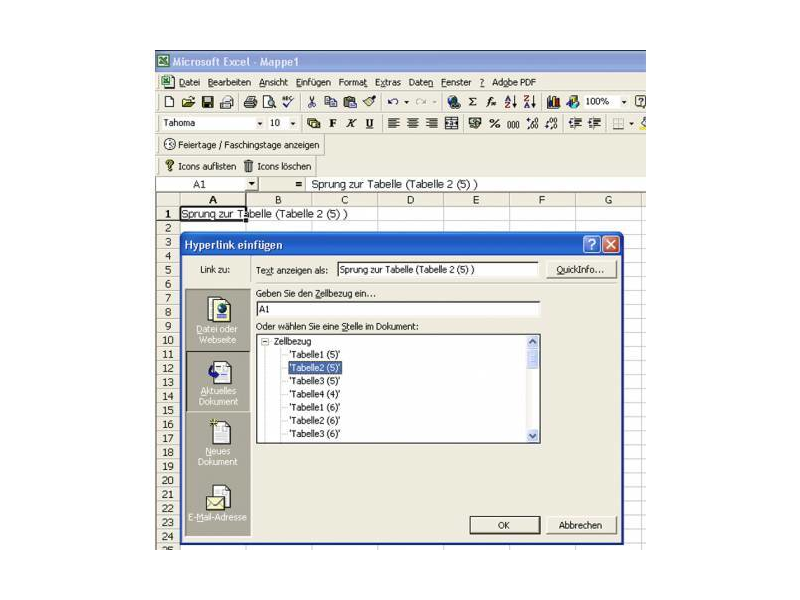Click the AutoSum sigma icon
Screen dimensions: 800x600
472,102
